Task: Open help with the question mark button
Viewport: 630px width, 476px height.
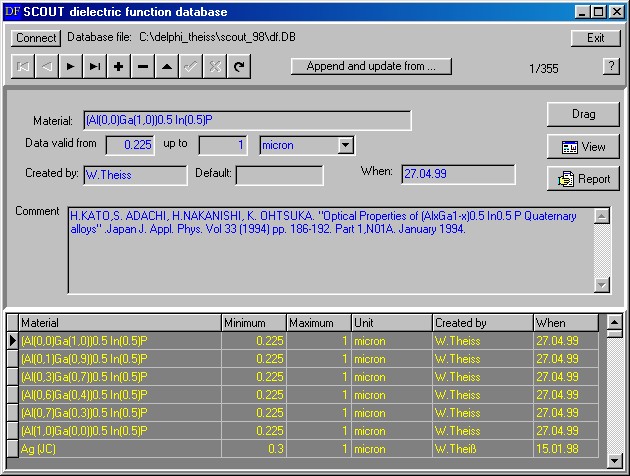Action: [x=611, y=67]
